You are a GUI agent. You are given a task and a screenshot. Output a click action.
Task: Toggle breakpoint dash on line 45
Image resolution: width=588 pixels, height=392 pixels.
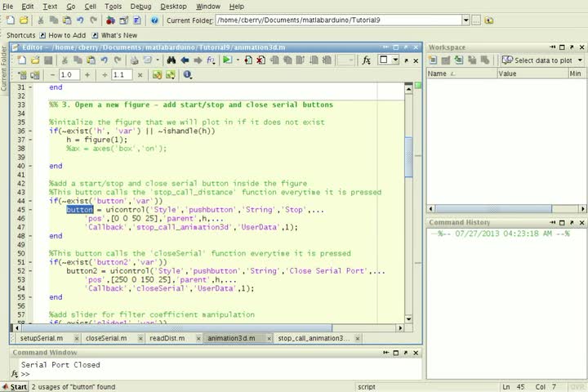tap(30, 210)
